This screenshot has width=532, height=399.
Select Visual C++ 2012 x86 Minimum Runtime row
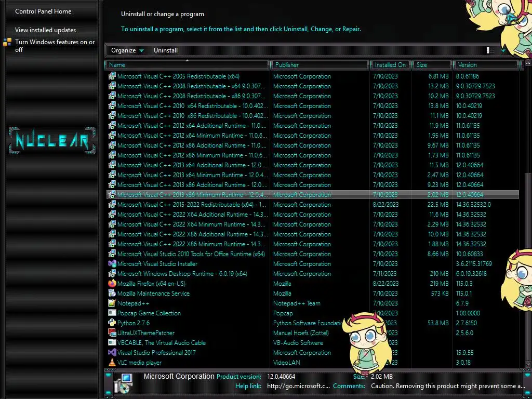point(313,155)
